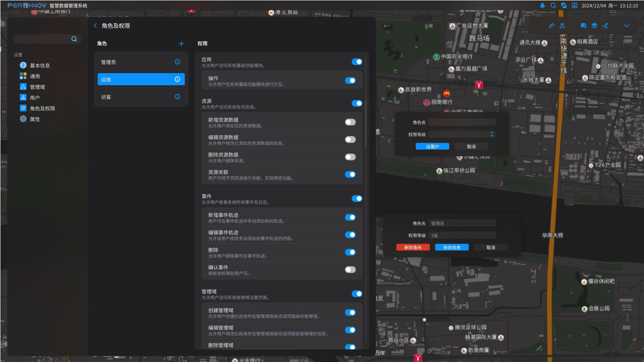
Task: Click the back arrow beside 角色及权限 title
Action: click(95, 25)
